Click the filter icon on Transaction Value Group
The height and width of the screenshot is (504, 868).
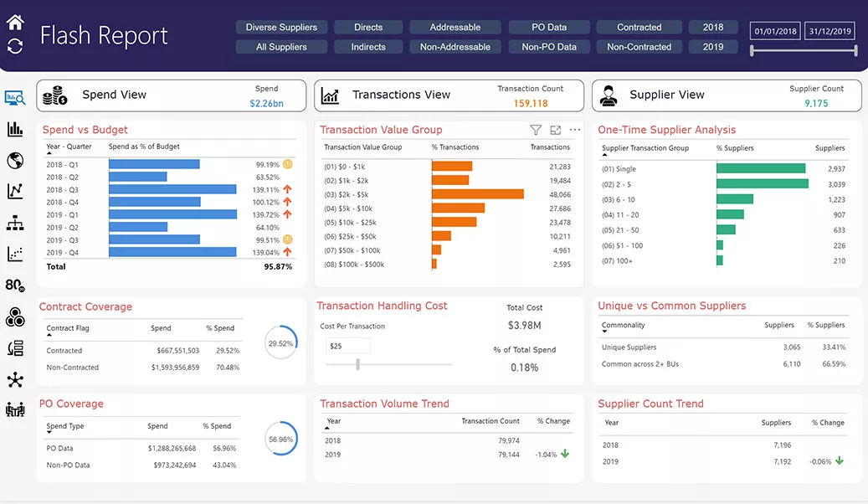coord(536,130)
